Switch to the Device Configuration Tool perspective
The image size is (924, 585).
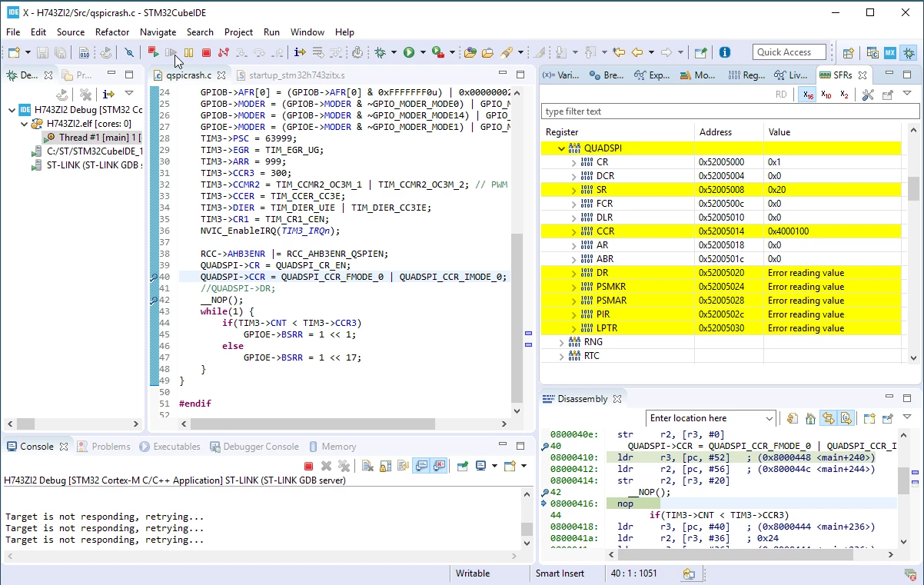pyautogui.click(x=890, y=53)
